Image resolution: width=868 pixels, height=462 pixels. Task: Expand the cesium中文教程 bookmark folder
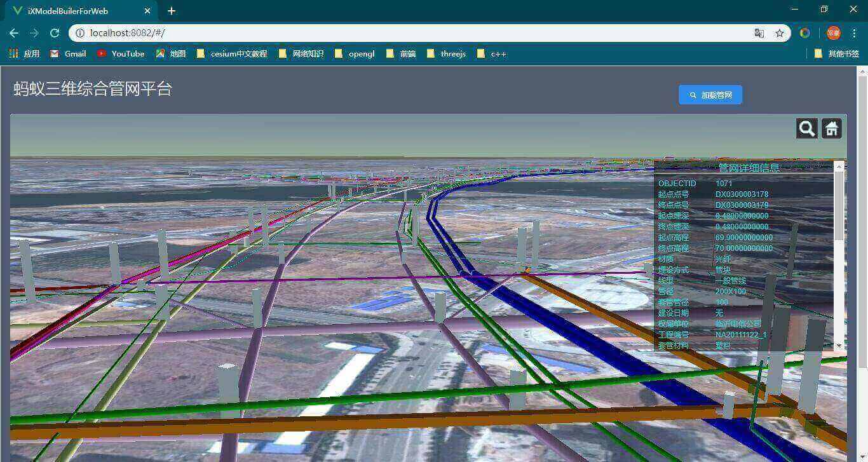232,54
